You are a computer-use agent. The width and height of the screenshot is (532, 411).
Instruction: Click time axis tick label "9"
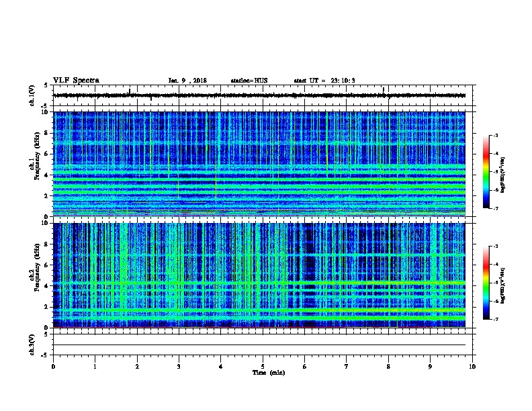pos(430,367)
